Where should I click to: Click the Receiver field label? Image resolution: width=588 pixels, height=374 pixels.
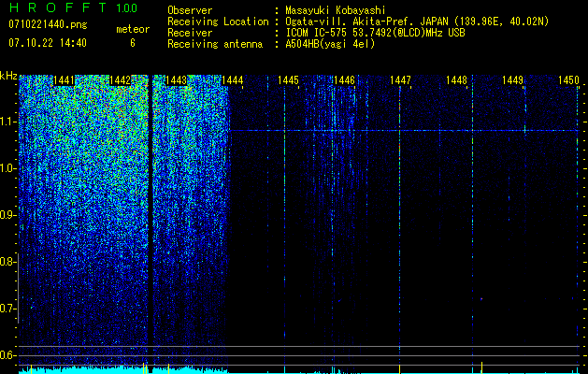click(x=190, y=33)
